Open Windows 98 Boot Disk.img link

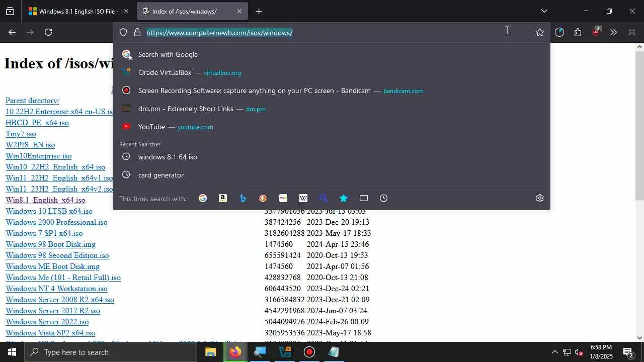click(50, 244)
